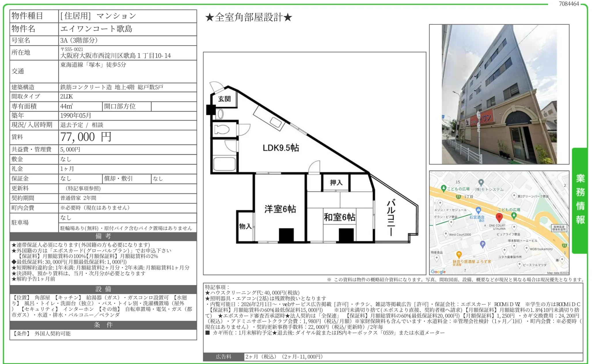The width and height of the screenshot is (592, 364).
Task: Click the Google logo on the map
Action: pyautogui.click(x=438, y=272)
